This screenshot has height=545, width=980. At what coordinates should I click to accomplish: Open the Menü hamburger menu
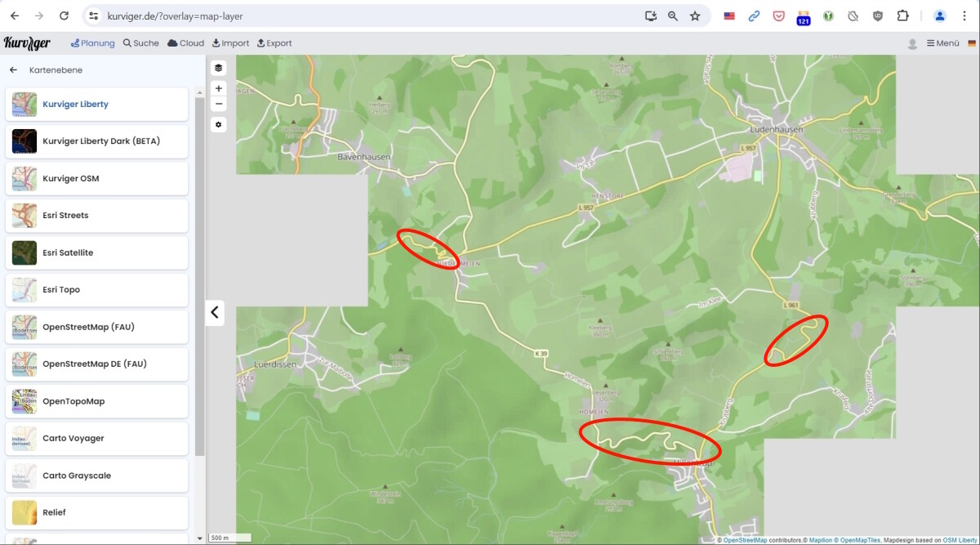pyautogui.click(x=942, y=43)
